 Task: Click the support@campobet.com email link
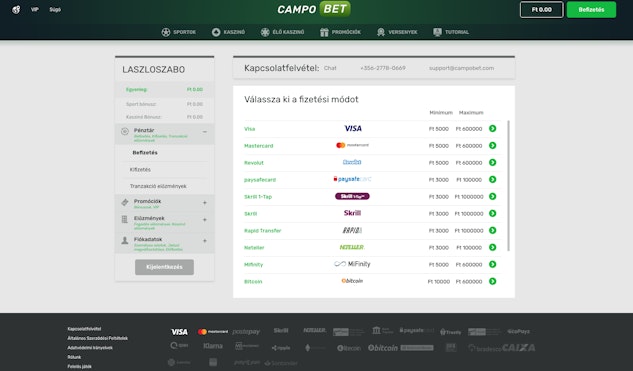pyautogui.click(x=461, y=68)
